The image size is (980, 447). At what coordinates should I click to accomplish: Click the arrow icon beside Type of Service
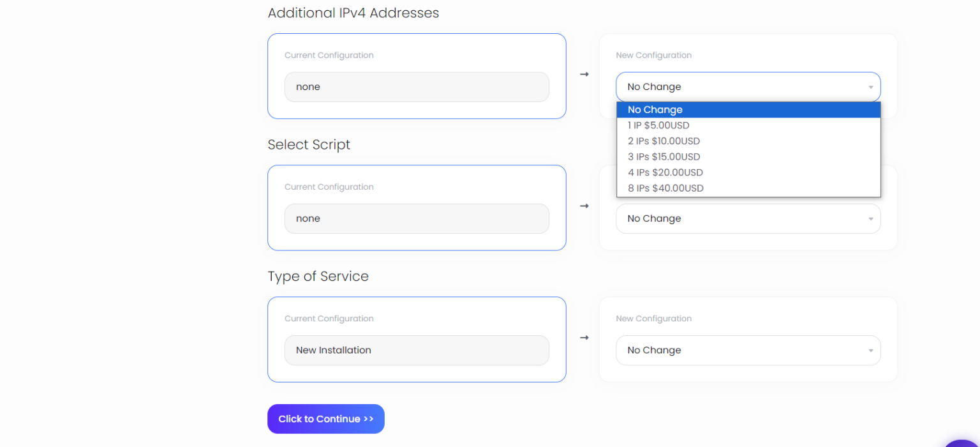(584, 337)
